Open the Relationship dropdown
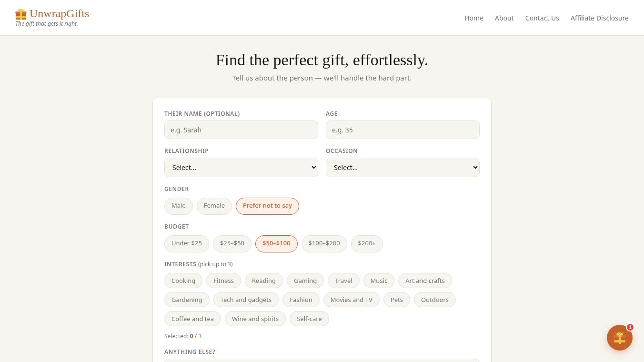Image resolution: width=644 pixels, height=362 pixels. click(x=241, y=168)
